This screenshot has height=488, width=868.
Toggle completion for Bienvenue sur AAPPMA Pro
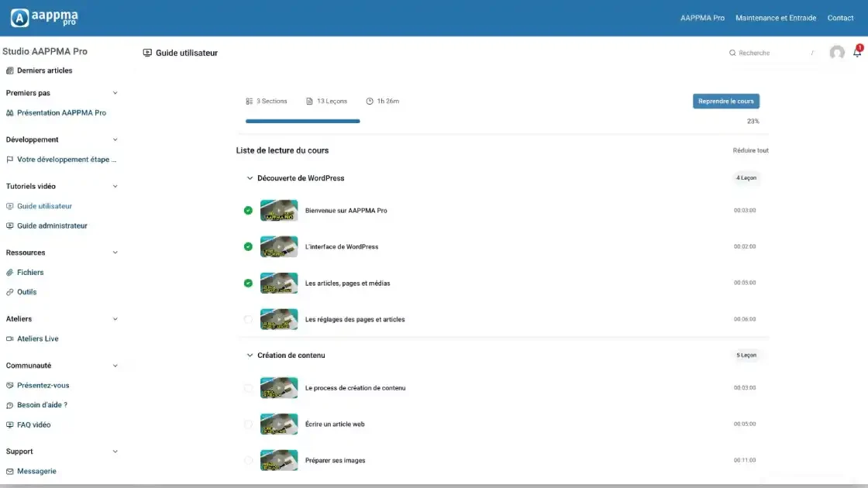248,210
